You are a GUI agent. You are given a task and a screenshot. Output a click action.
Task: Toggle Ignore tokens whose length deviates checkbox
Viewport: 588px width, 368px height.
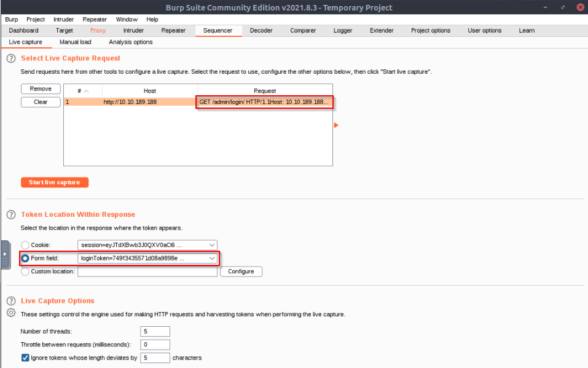coord(25,358)
